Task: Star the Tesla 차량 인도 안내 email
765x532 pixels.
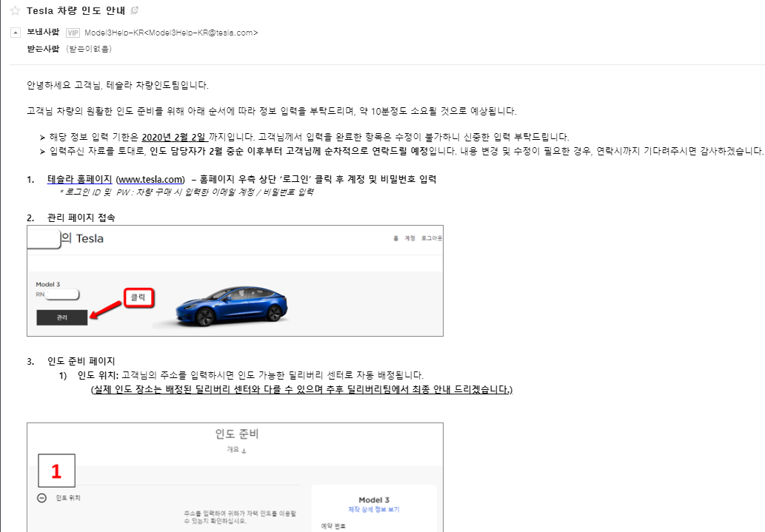Action: [16, 10]
